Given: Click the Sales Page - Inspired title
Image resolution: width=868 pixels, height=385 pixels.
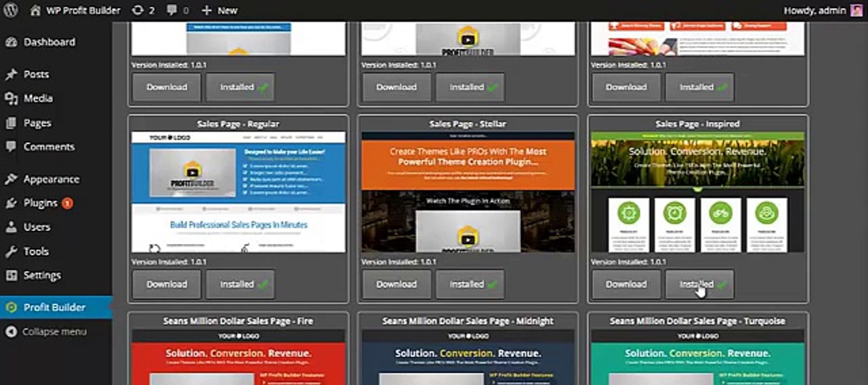Looking at the screenshot, I should (x=698, y=124).
